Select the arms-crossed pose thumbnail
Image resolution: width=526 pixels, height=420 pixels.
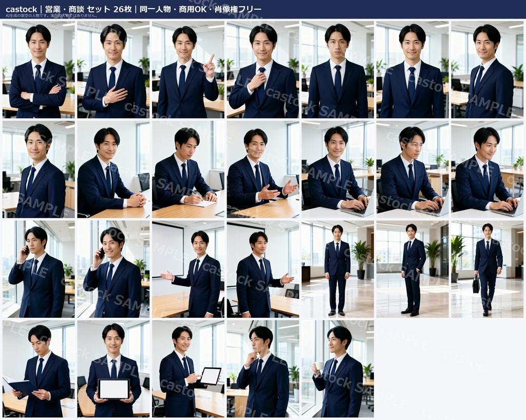pos(39,70)
